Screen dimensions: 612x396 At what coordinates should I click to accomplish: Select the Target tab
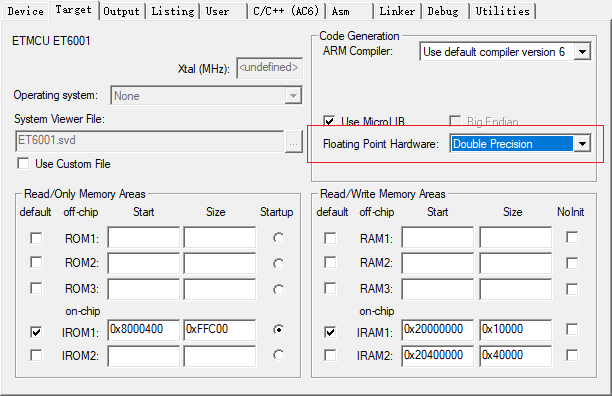(x=73, y=10)
